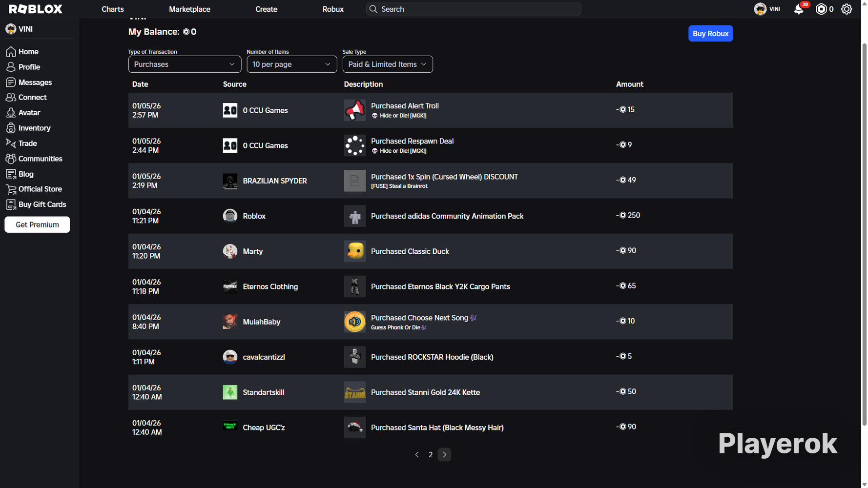868x488 pixels.
Task: Open the Purchased Santa Hat (Black Messy Hair) link
Action: point(437,427)
